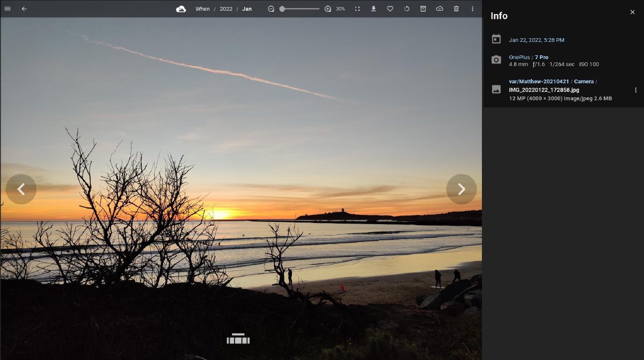The image size is (644, 360).
Task: Show previous photo with left arrow
Action: tap(21, 189)
